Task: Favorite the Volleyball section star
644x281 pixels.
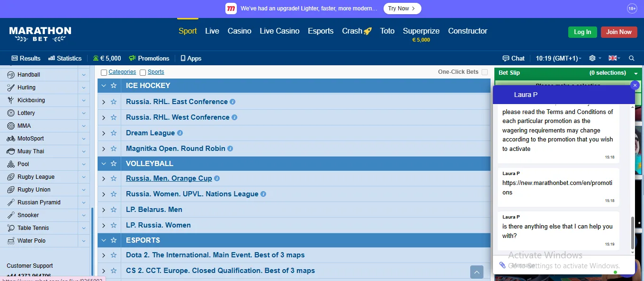Action: 114,164
